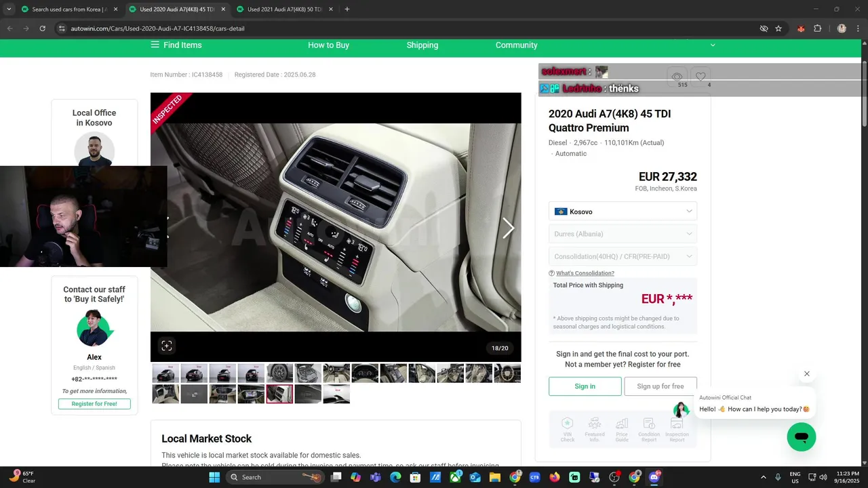Viewport: 868px width, 488px height.
Task: Open browser extensions puzzle icon
Action: click(x=817, y=28)
